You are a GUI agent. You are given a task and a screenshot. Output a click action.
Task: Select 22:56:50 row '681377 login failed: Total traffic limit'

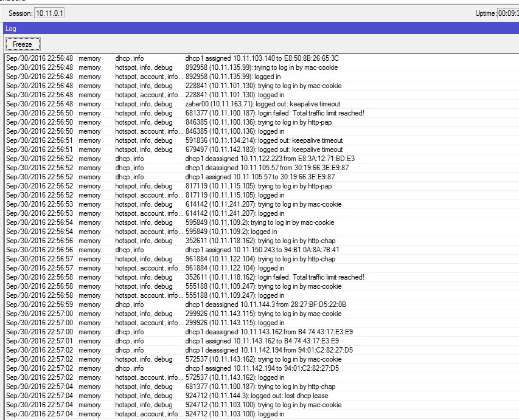[x=262, y=113]
